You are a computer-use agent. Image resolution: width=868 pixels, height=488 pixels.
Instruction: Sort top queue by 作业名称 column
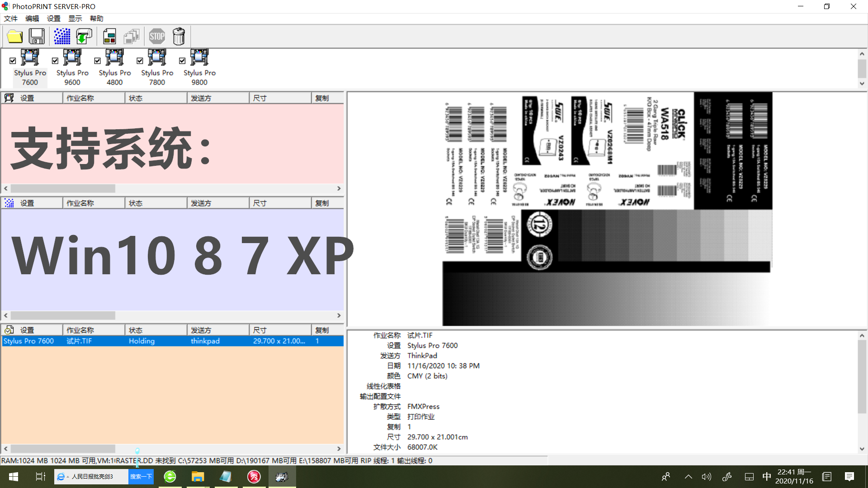(x=94, y=98)
